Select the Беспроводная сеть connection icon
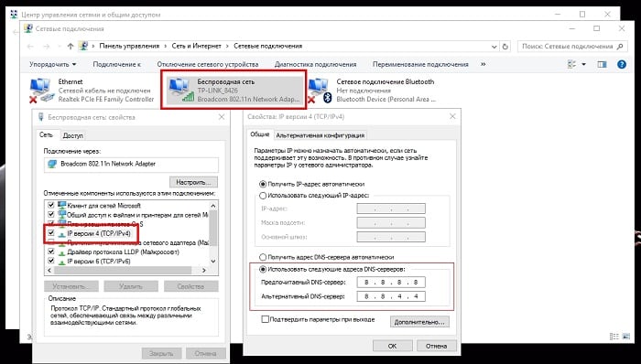The height and width of the screenshot is (364, 641). 181,91
